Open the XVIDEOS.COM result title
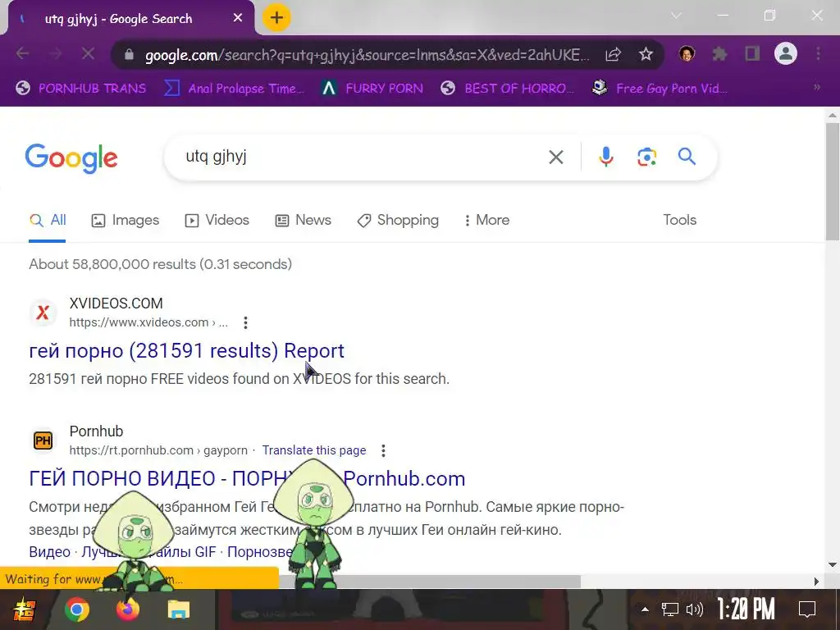 point(186,351)
